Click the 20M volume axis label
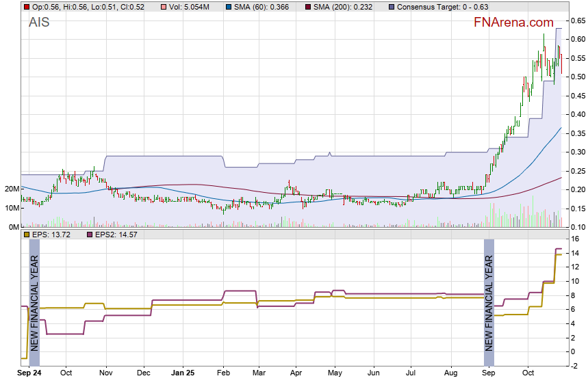 tap(10, 189)
